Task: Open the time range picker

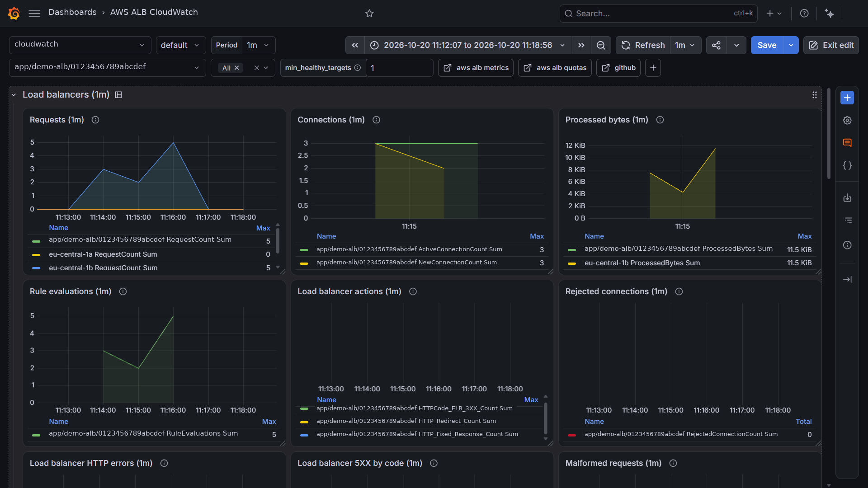Action: (x=468, y=45)
